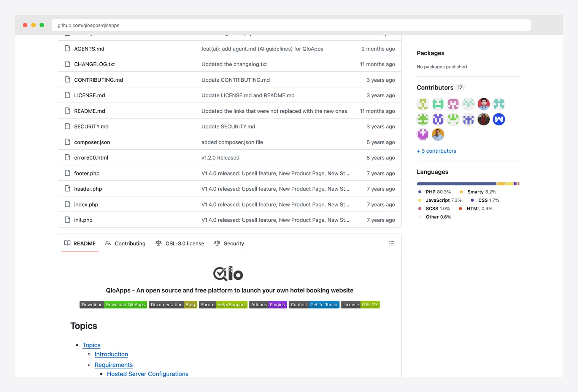Open the Security tab
This screenshot has width=578, height=392.
coord(229,243)
